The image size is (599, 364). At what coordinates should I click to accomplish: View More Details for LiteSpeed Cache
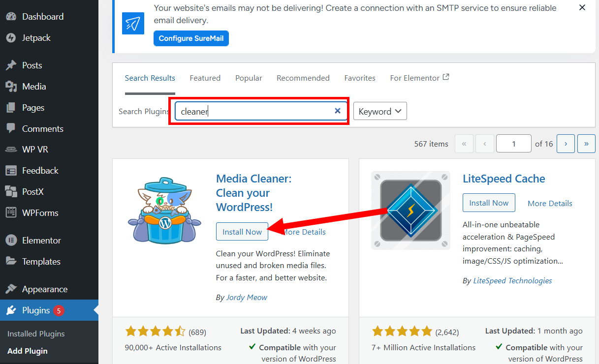pyautogui.click(x=550, y=203)
